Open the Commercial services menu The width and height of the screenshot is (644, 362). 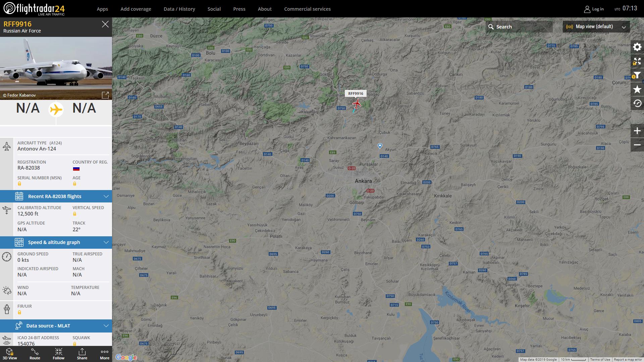307,9
